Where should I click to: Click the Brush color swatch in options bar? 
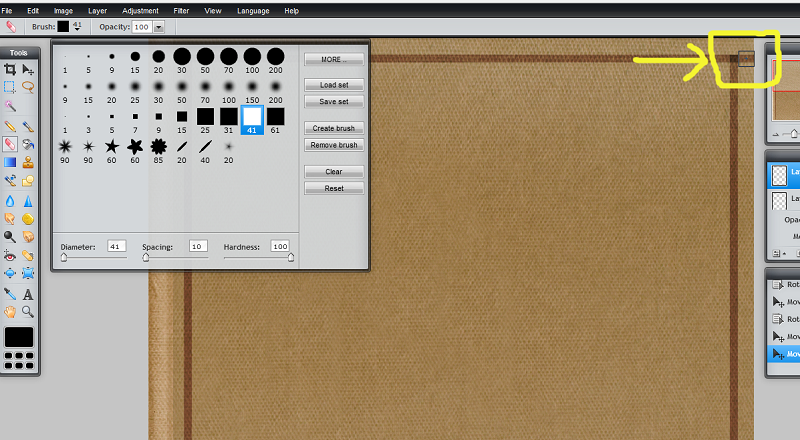(63, 27)
